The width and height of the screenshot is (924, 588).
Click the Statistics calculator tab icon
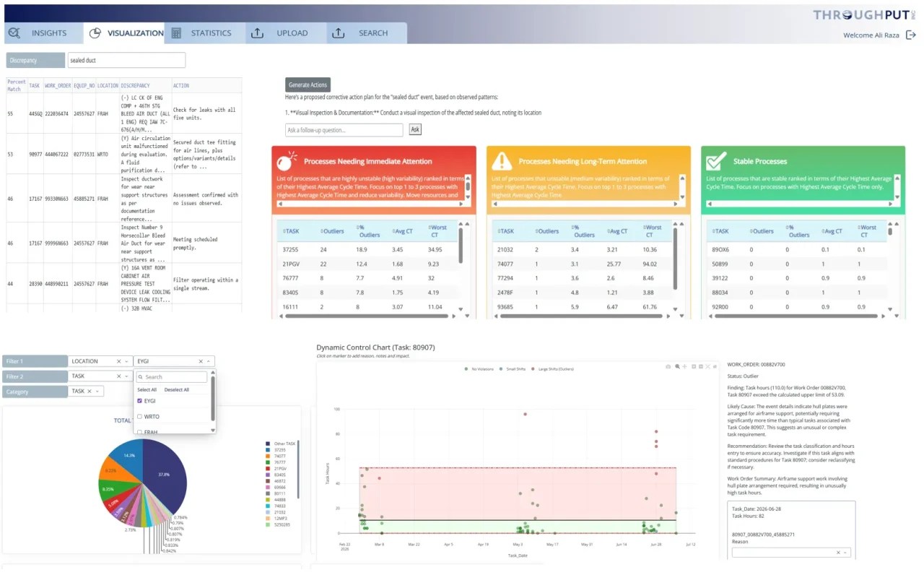coord(176,33)
